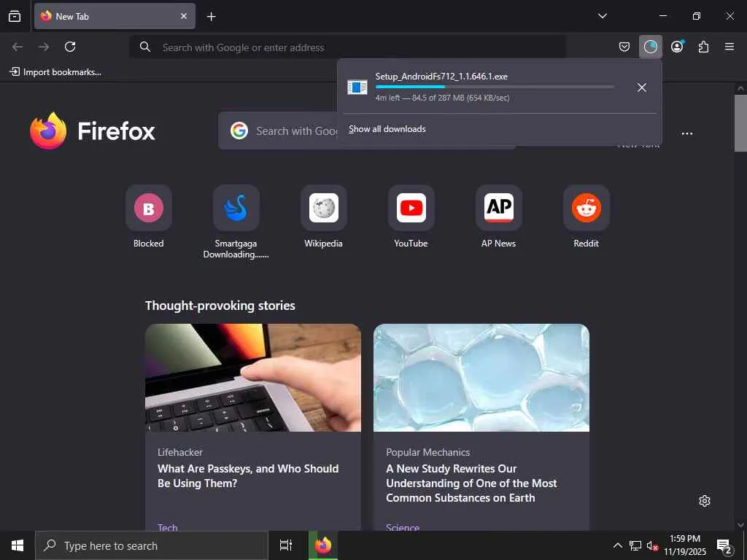Click the Science topic link
The width and height of the screenshot is (747, 560).
(403, 526)
